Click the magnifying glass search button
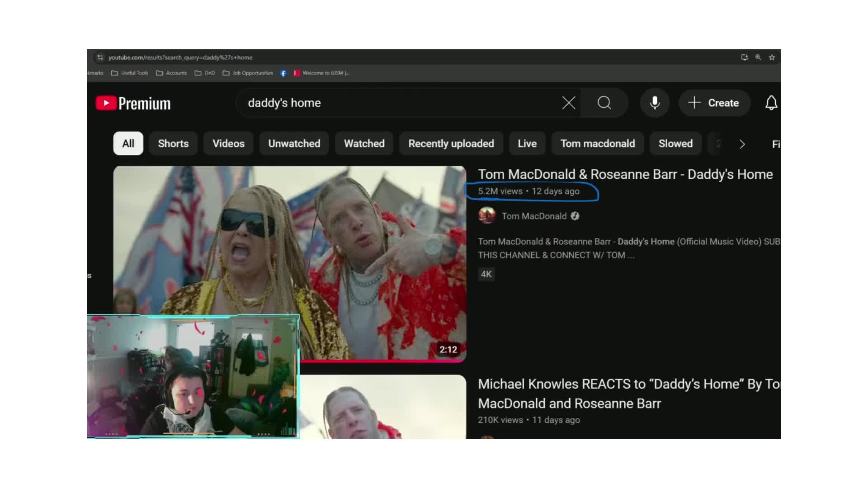 (x=604, y=103)
